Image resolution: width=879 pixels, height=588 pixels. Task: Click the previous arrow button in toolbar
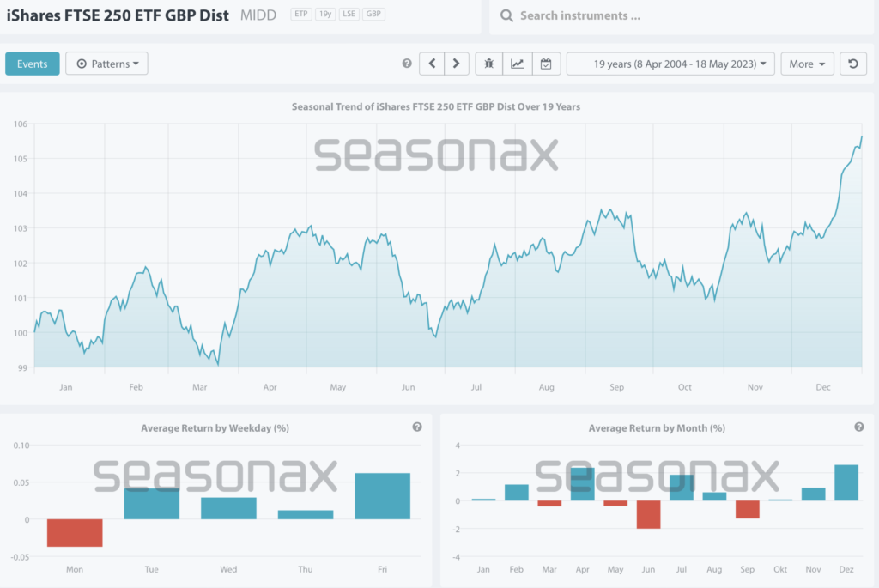coord(432,64)
